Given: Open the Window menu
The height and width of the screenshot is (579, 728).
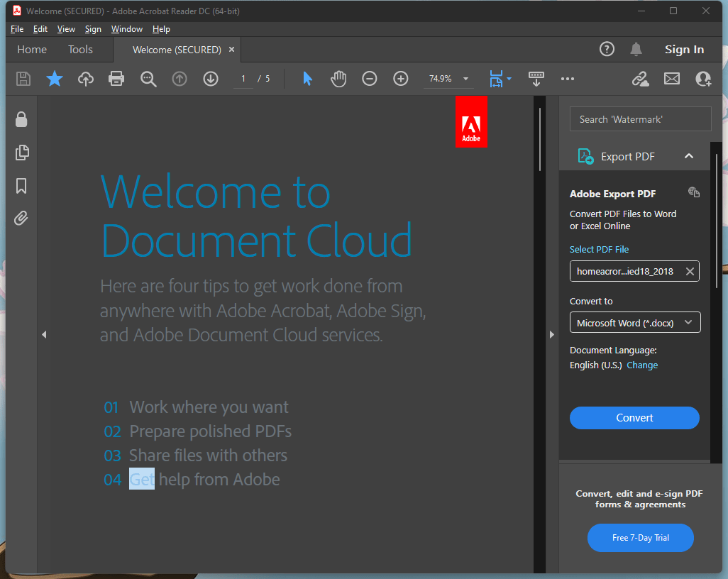Looking at the screenshot, I should (x=126, y=29).
